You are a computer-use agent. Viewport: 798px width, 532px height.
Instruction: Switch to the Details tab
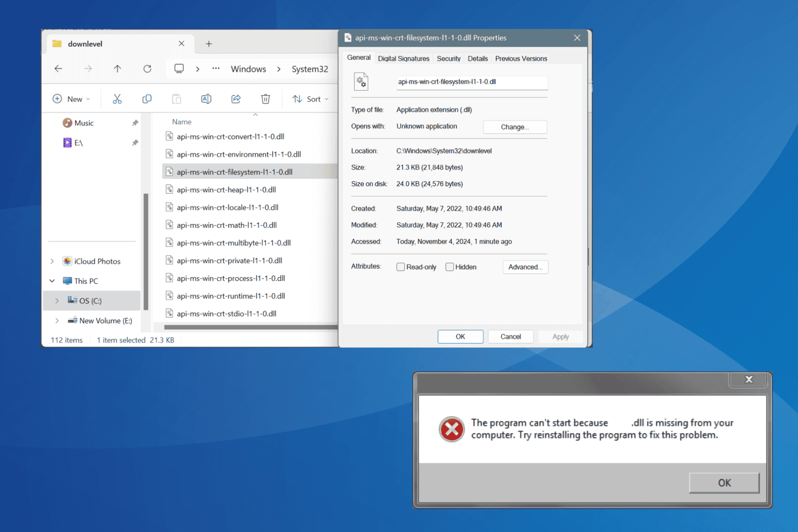[x=477, y=59]
